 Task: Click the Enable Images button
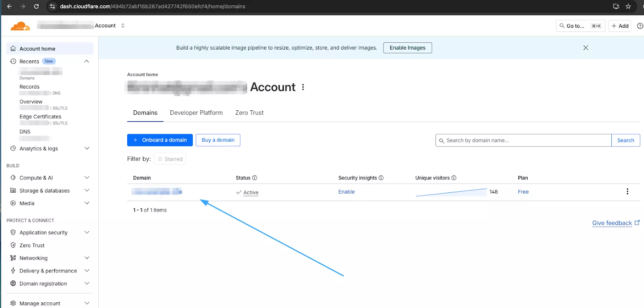[407, 48]
